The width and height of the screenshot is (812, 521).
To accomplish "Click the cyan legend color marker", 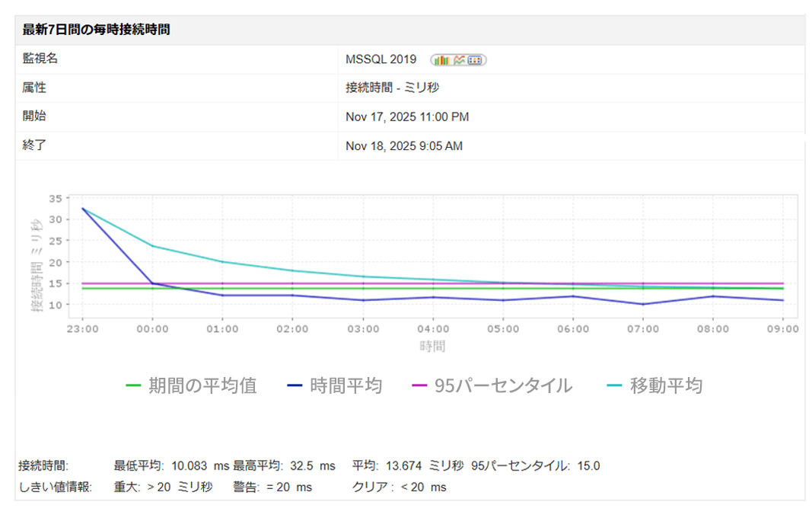I will (613, 385).
